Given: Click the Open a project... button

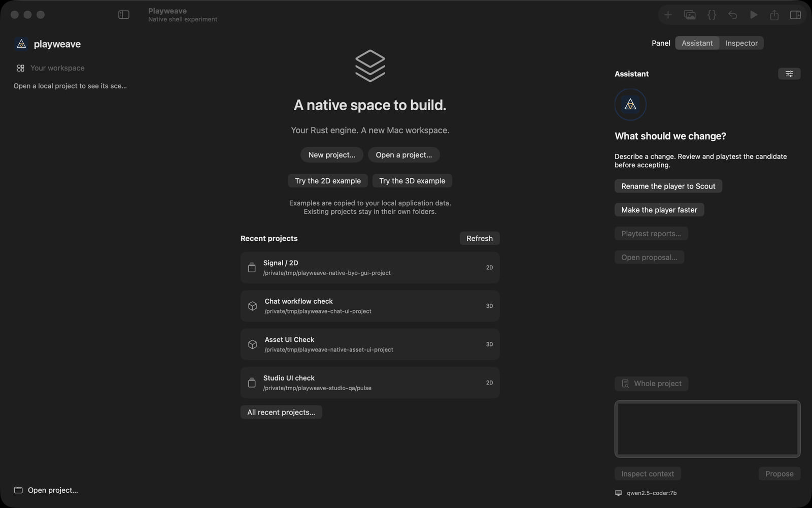Looking at the screenshot, I should click(x=404, y=155).
